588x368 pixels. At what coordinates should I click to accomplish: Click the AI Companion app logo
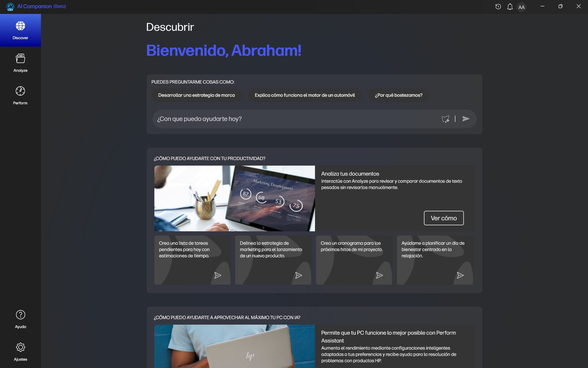pyautogui.click(x=10, y=7)
